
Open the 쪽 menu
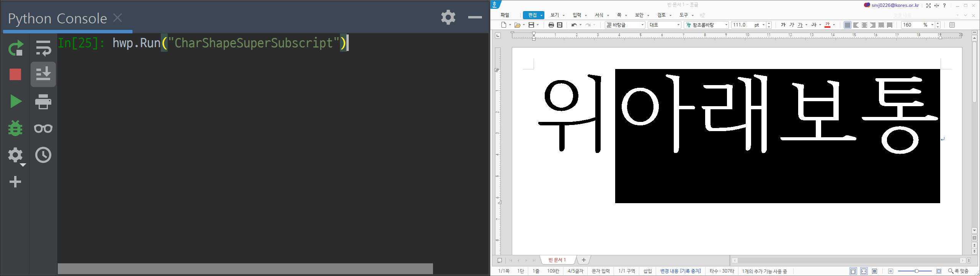pyautogui.click(x=619, y=15)
